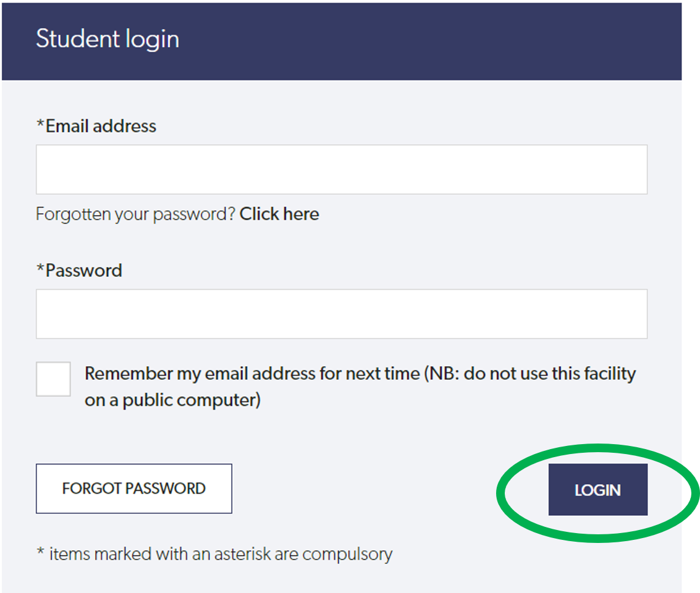Click the 'Student login' header title
Image resolution: width=700 pixels, height=593 pixels.
click(108, 39)
